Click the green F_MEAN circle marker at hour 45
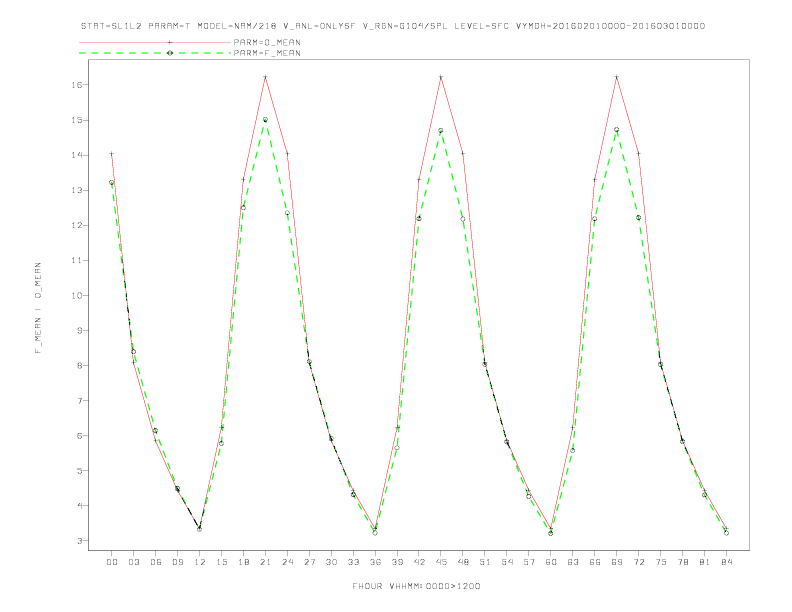Screen dimensions: 792x612 441,130
